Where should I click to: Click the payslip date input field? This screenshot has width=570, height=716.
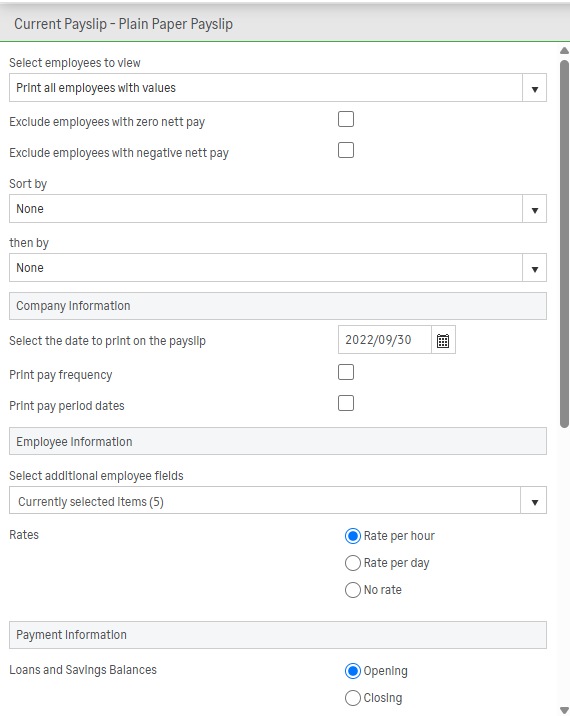coord(385,340)
